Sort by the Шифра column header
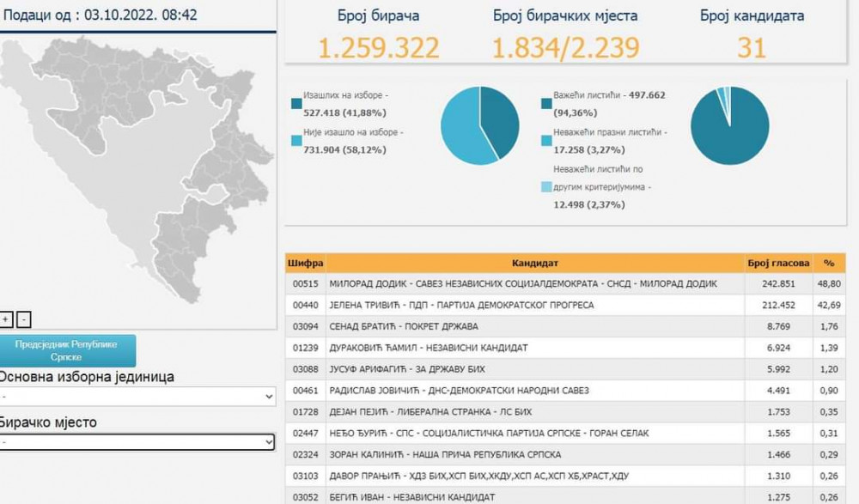This screenshot has width=859, height=504. pos(305,263)
